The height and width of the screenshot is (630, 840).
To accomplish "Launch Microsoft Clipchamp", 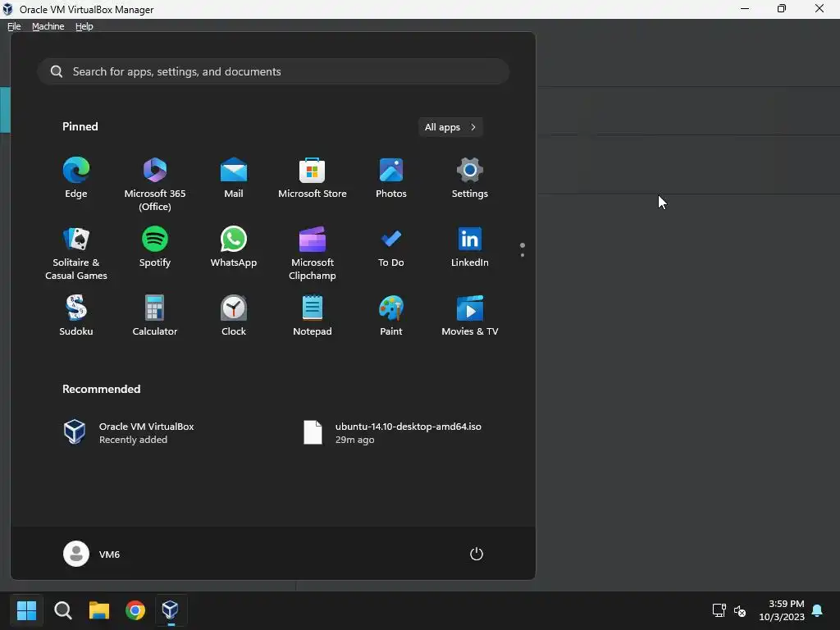I will coord(313,253).
